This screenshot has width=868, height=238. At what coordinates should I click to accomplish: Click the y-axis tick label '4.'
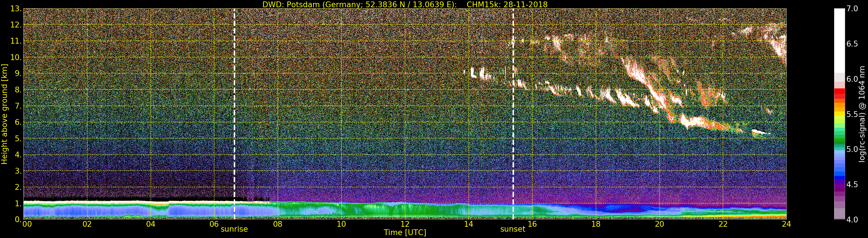[x=18, y=155]
